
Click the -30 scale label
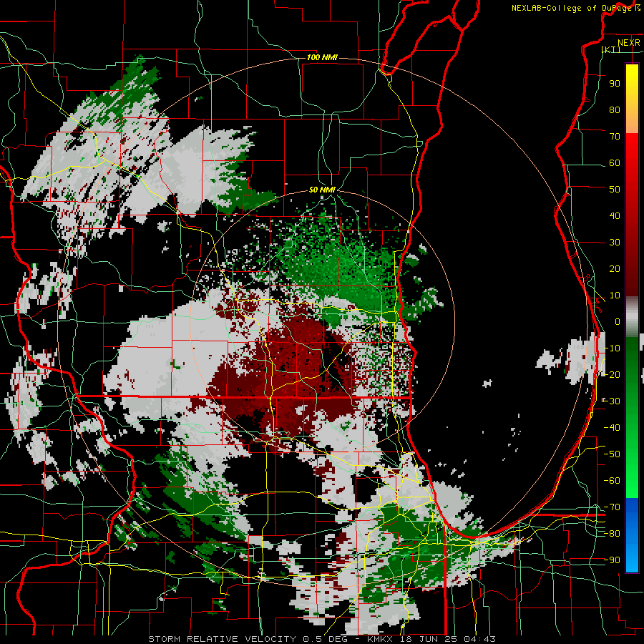pyautogui.click(x=612, y=401)
